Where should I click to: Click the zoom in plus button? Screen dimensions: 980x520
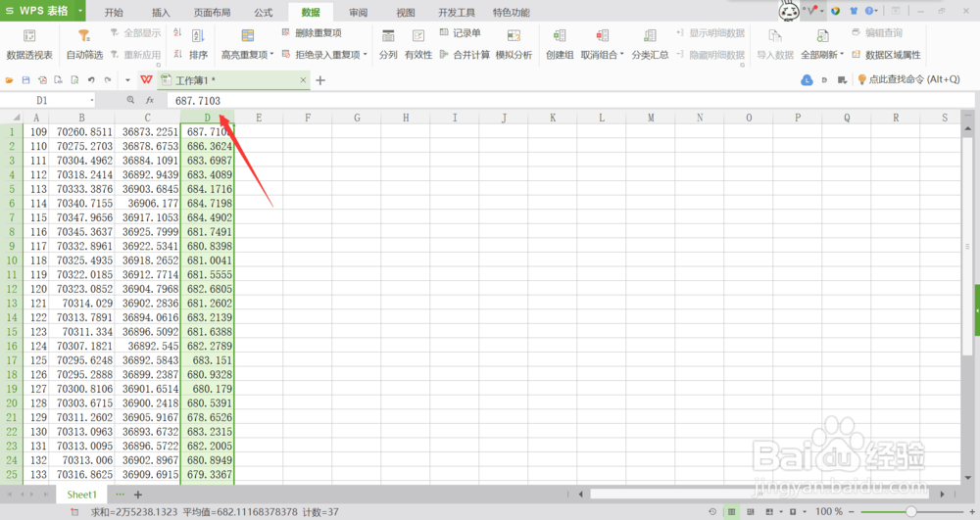[972, 512]
